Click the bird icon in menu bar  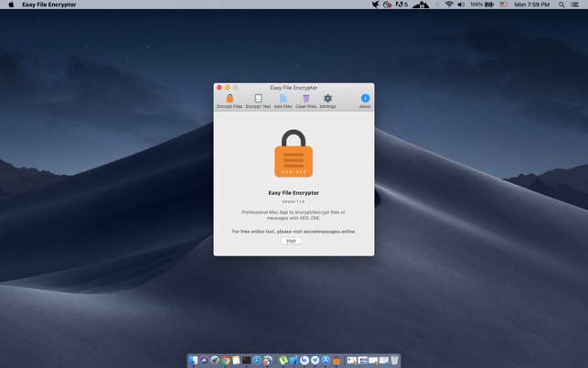[375, 5]
